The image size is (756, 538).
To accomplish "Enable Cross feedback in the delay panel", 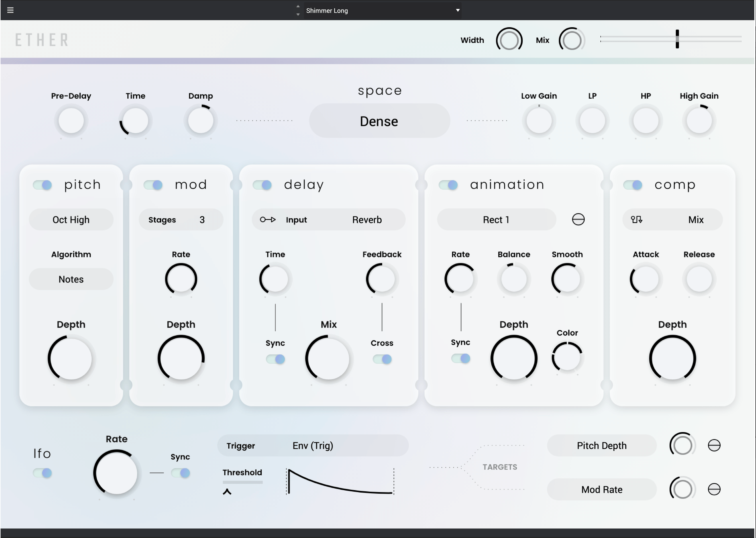I will (382, 359).
